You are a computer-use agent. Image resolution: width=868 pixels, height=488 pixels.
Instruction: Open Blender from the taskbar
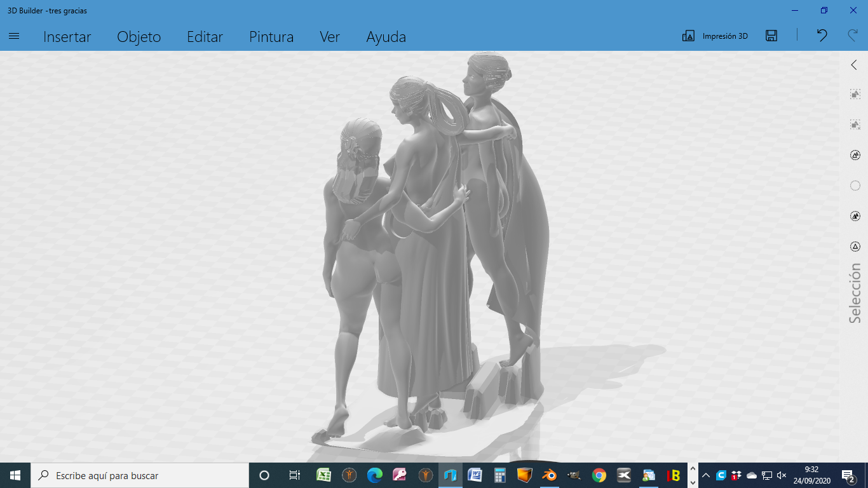tap(549, 475)
